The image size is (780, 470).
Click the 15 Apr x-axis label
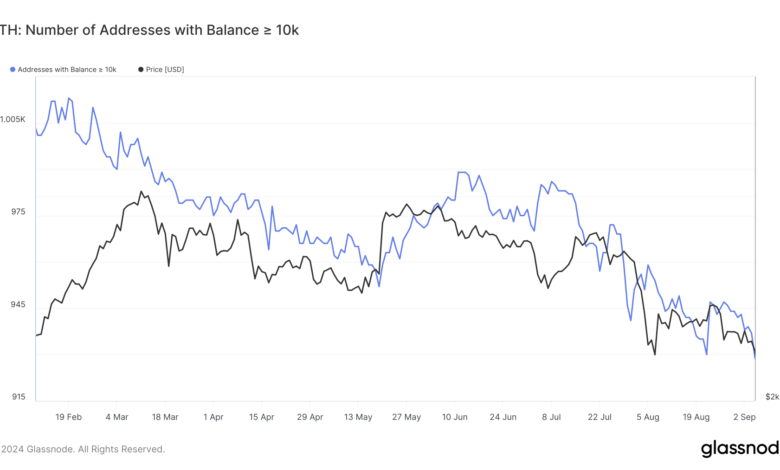pos(261,416)
